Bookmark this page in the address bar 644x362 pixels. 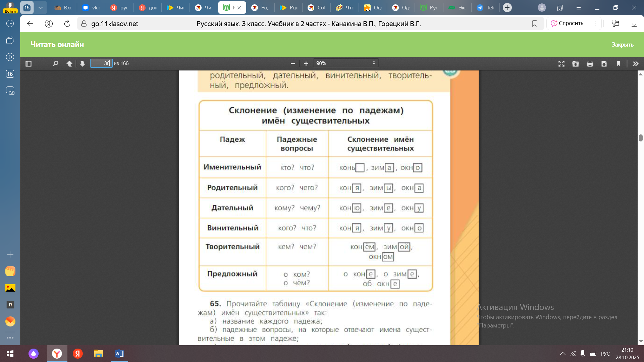click(x=535, y=23)
